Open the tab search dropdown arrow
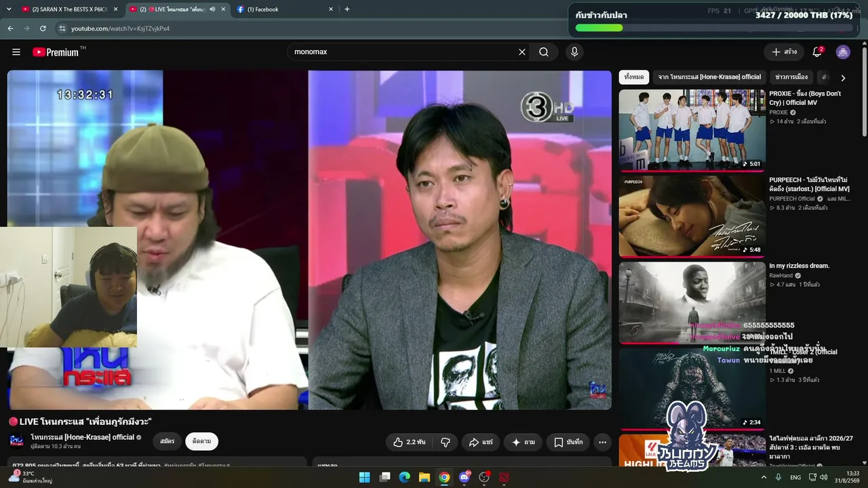The image size is (868, 488). [9, 9]
